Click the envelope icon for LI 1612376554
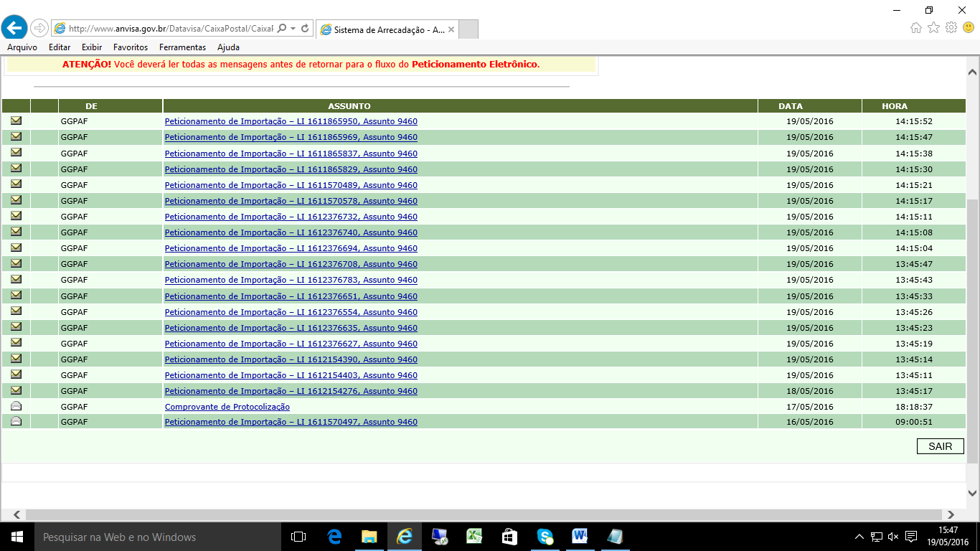This screenshot has height=551, width=980. click(x=16, y=311)
